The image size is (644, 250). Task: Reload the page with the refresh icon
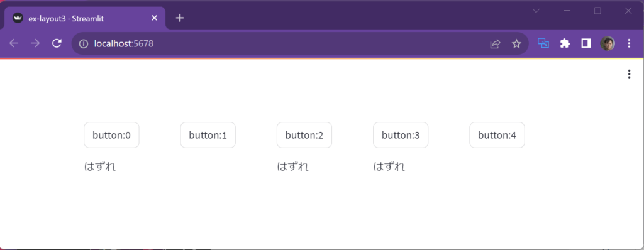pos(57,43)
